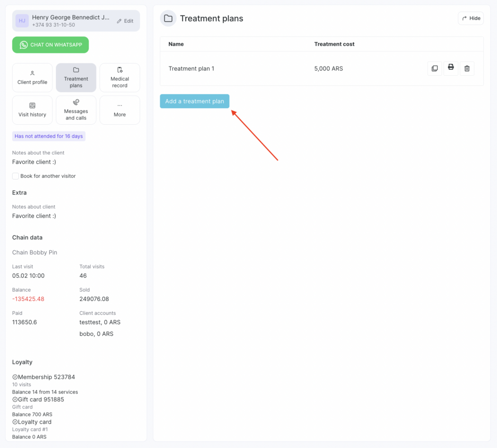
Task: Start Chat on WhatsApp
Action: click(x=50, y=45)
